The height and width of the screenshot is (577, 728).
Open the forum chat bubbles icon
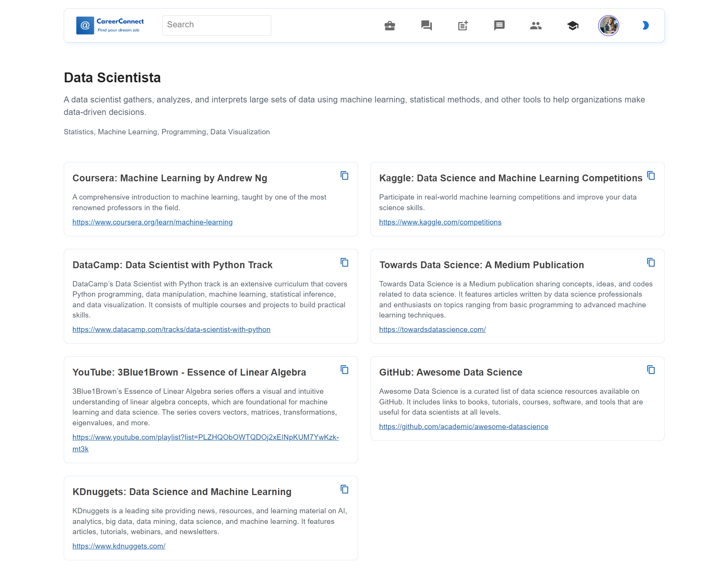click(426, 25)
